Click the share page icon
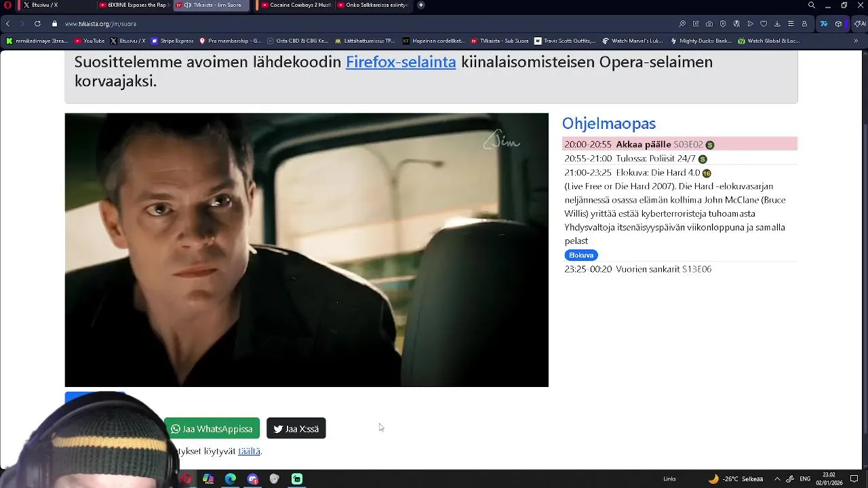The width and height of the screenshot is (868, 488). [x=696, y=24]
